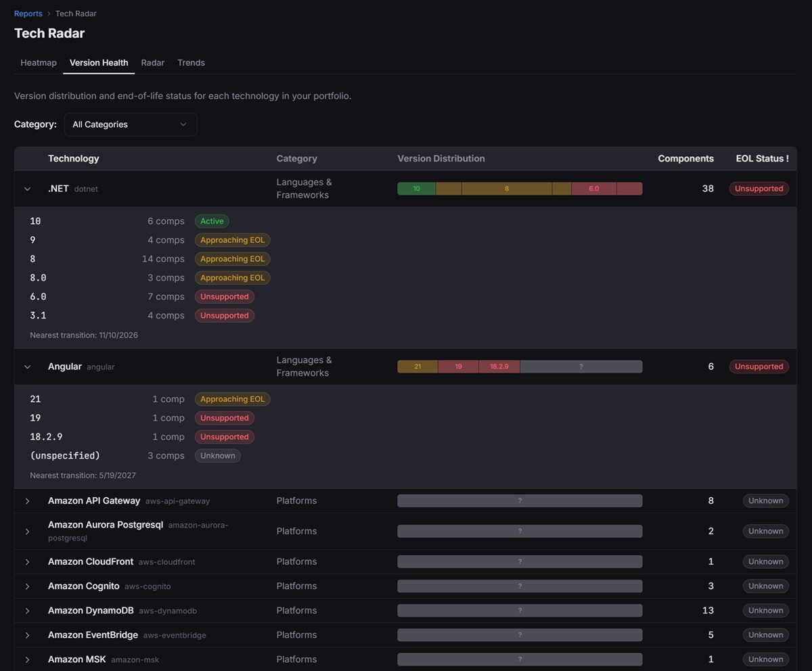Collapse the .NET row chevron
Screen dimensions: 812x671
(x=27, y=189)
